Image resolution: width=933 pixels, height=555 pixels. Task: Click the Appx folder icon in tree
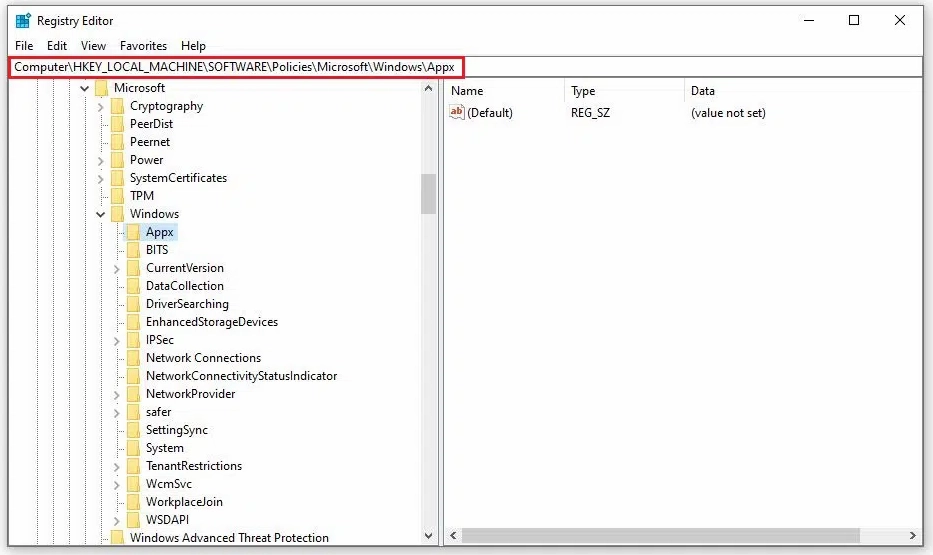pos(134,232)
